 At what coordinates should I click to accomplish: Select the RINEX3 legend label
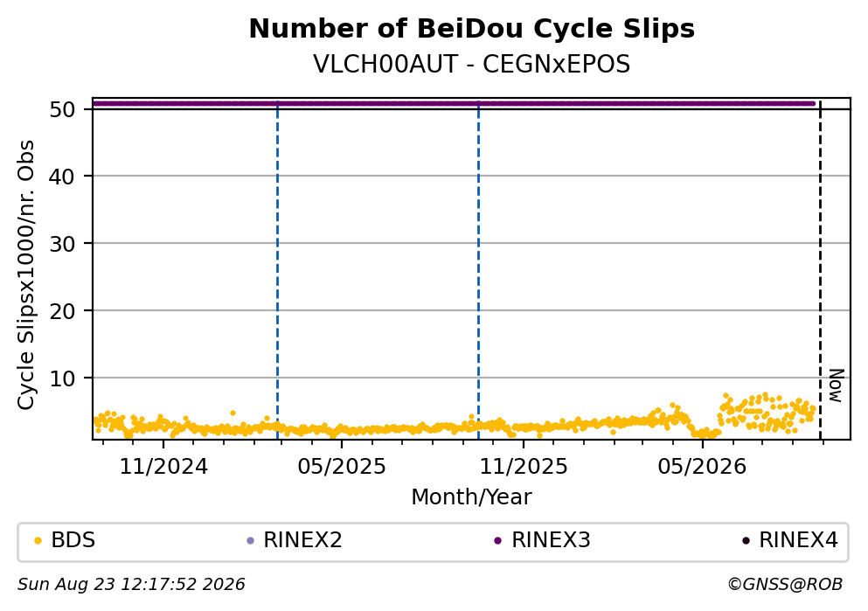point(551,540)
